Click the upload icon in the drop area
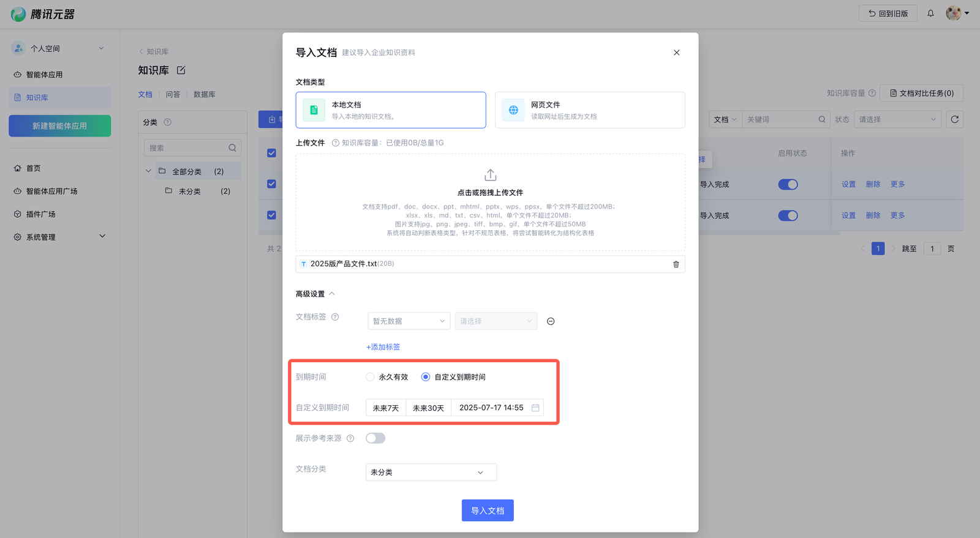 [490, 175]
